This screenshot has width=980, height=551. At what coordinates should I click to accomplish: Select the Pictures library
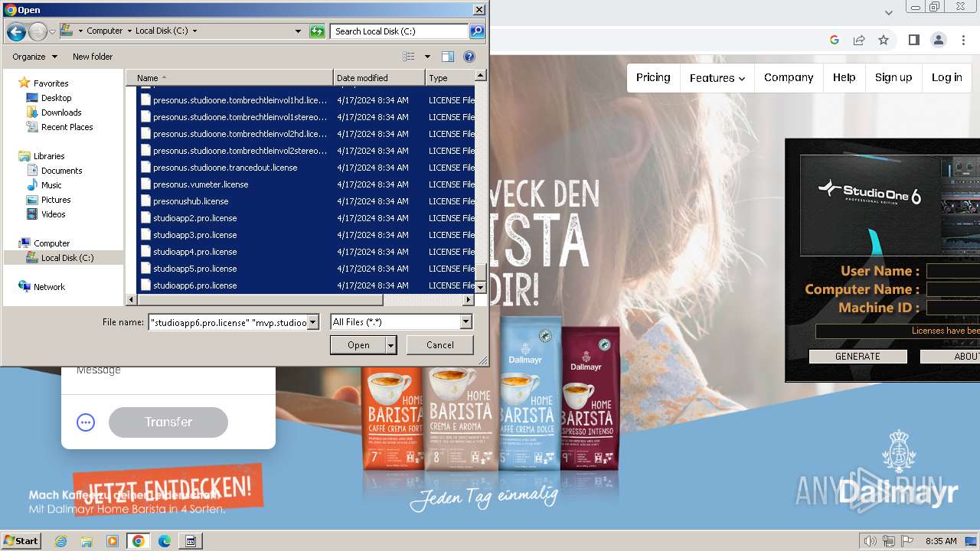pyautogui.click(x=56, y=200)
